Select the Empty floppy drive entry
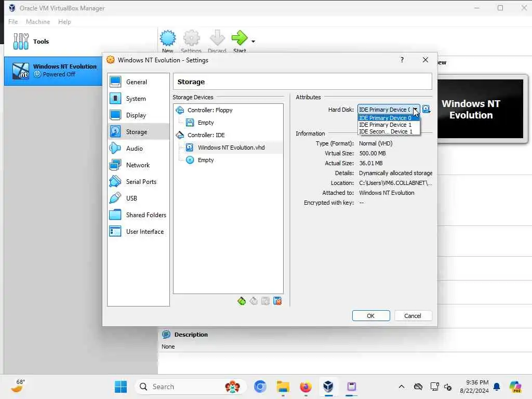The width and height of the screenshot is (532, 399). [228, 123]
